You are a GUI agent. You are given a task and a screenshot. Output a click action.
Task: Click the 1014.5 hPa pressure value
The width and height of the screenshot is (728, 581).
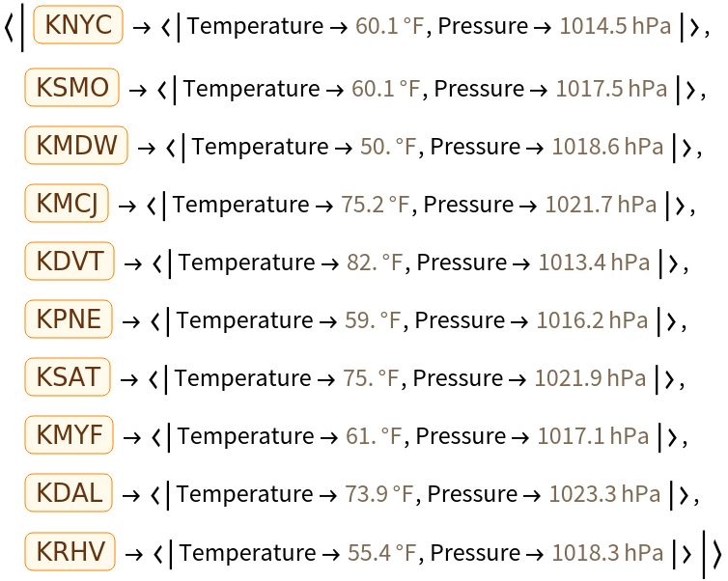click(x=615, y=27)
